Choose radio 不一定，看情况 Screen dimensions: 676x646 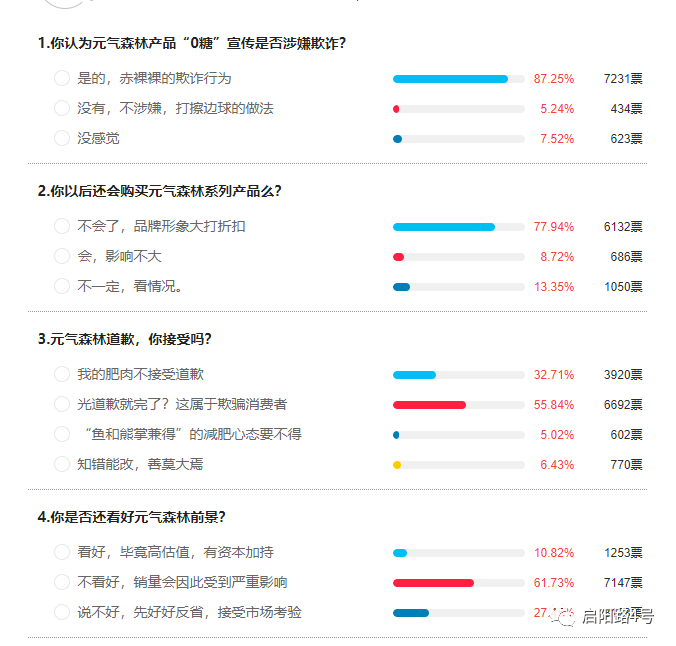point(62,286)
